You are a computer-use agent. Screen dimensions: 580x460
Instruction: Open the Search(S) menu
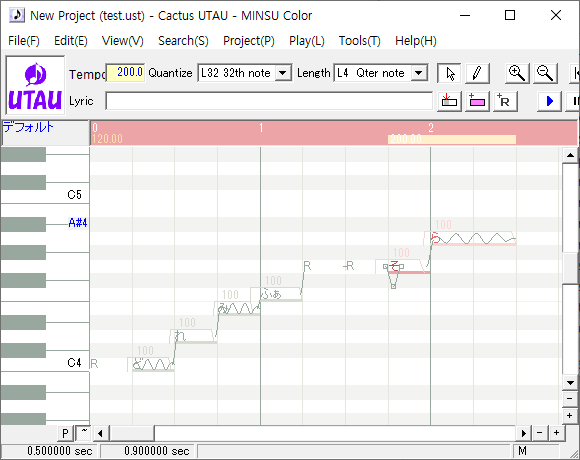(x=183, y=41)
